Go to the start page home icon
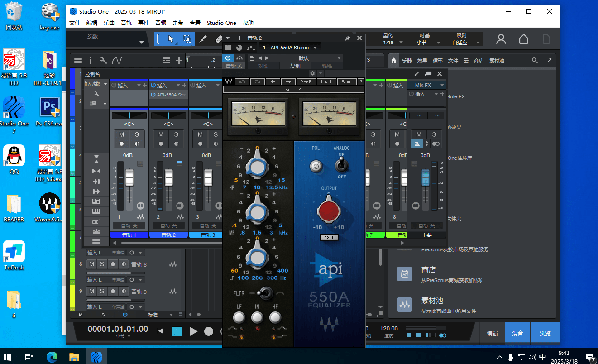 524,39
